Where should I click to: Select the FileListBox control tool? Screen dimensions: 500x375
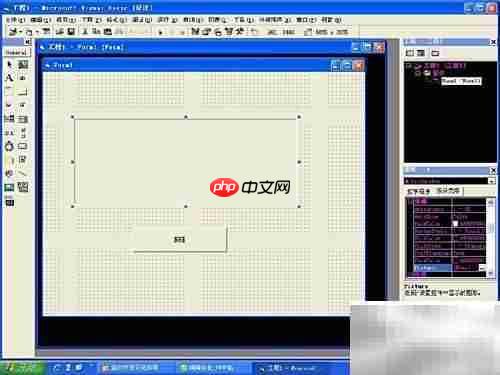click(23, 160)
